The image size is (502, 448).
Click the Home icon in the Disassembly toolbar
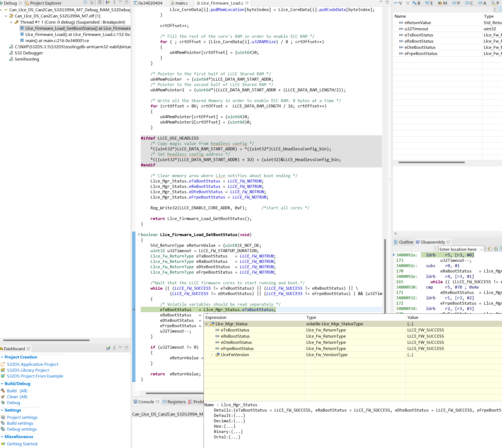[x=496, y=249]
